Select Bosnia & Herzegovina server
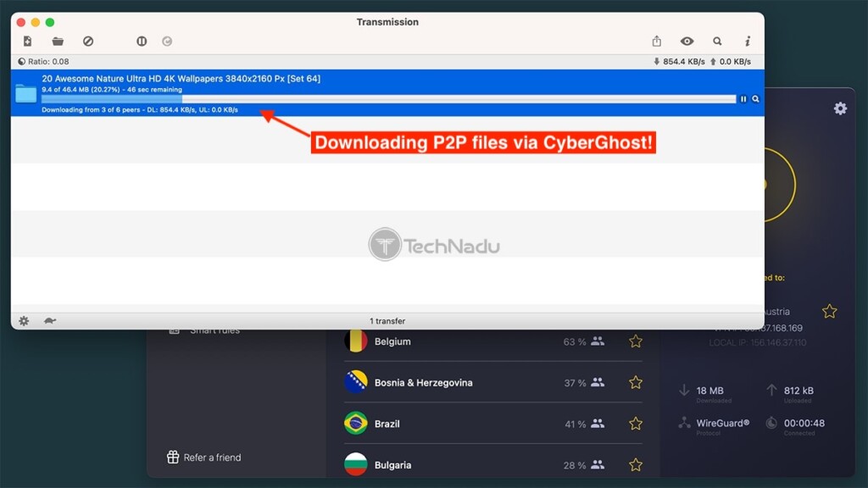 click(492, 382)
